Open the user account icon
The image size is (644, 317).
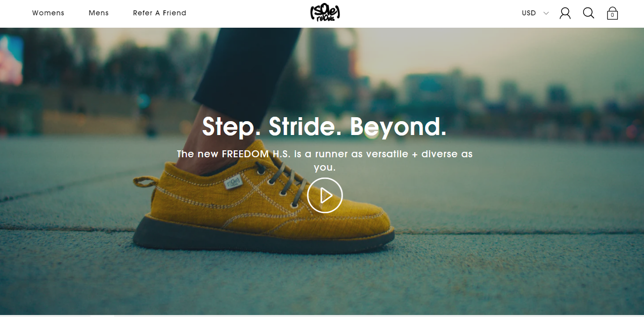pos(565,13)
